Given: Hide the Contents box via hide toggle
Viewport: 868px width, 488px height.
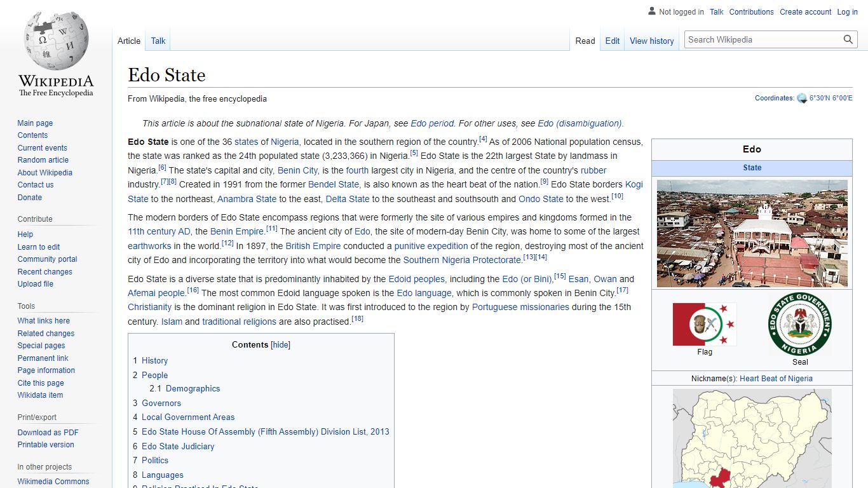Looking at the screenshot, I should [280, 345].
